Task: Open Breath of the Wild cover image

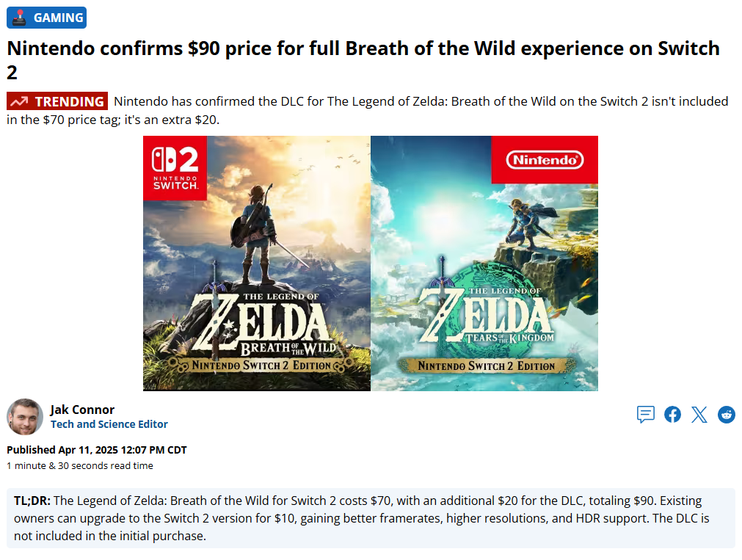Action: pyautogui.click(x=257, y=263)
